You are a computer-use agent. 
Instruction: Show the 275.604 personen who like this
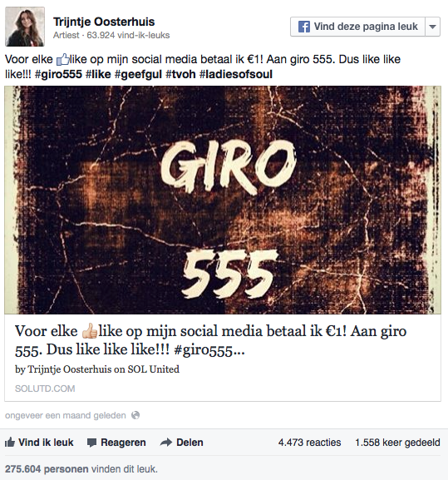click(47, 469)
